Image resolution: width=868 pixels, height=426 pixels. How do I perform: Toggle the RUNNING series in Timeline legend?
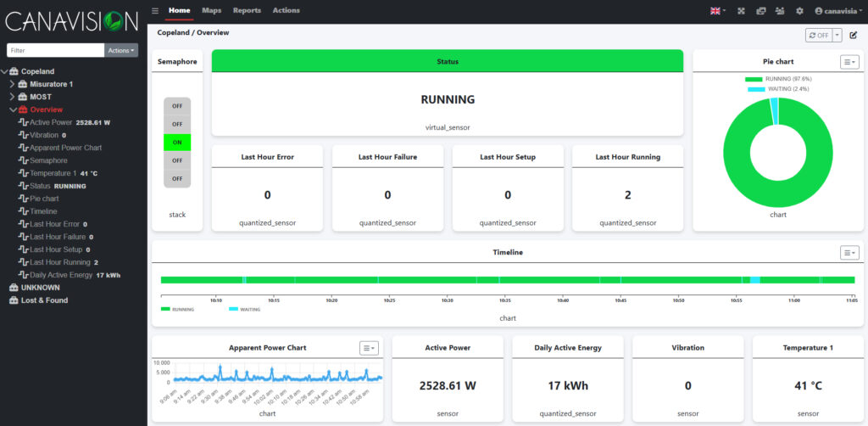click(172, 310)
